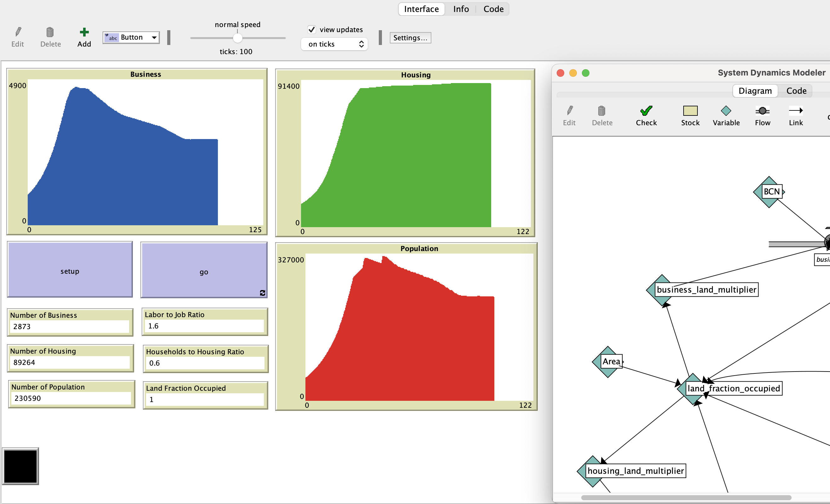This screenshot has width=830, height=504.
Task: Switch to the Code tab in System Dynamics Modeler
Action: pyautogui.click(x=796, y=91)
